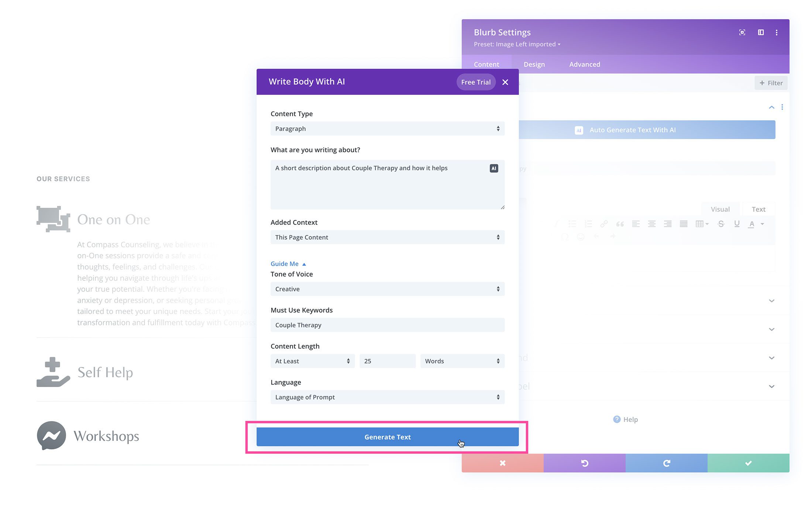Click the undo button at the bottom bar
This screenshot has width=812, height=508.
pos(584,463)
